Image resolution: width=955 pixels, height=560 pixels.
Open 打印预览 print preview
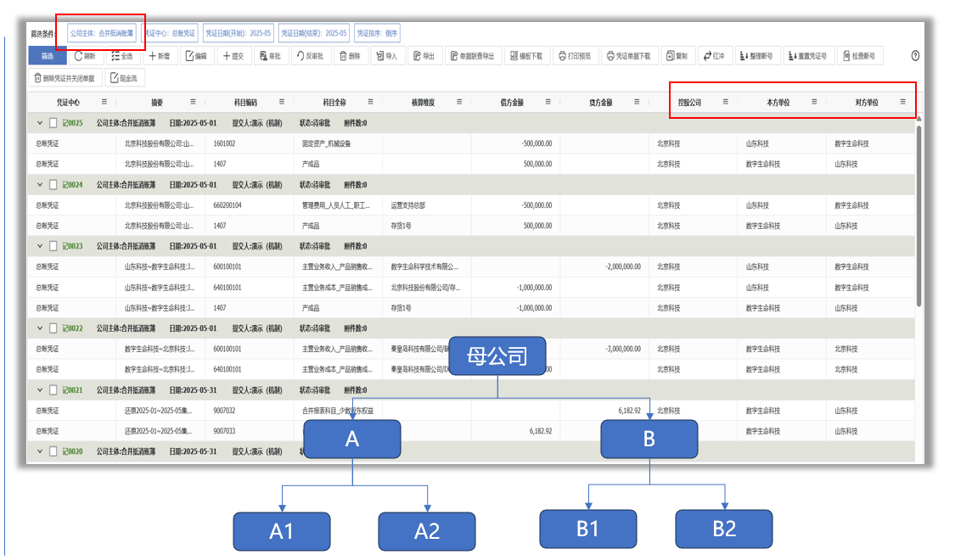[575, 56]
